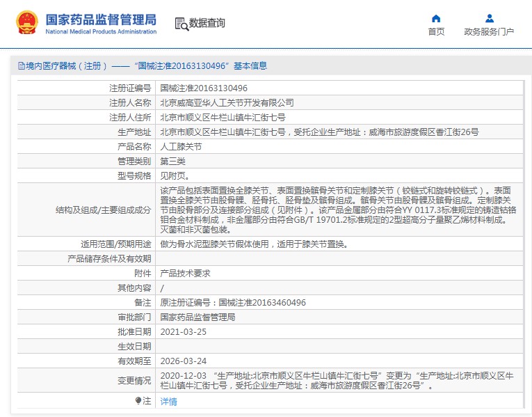Click the 适用范围/预期用途 label
532x417 pixels.
(115, 244)
